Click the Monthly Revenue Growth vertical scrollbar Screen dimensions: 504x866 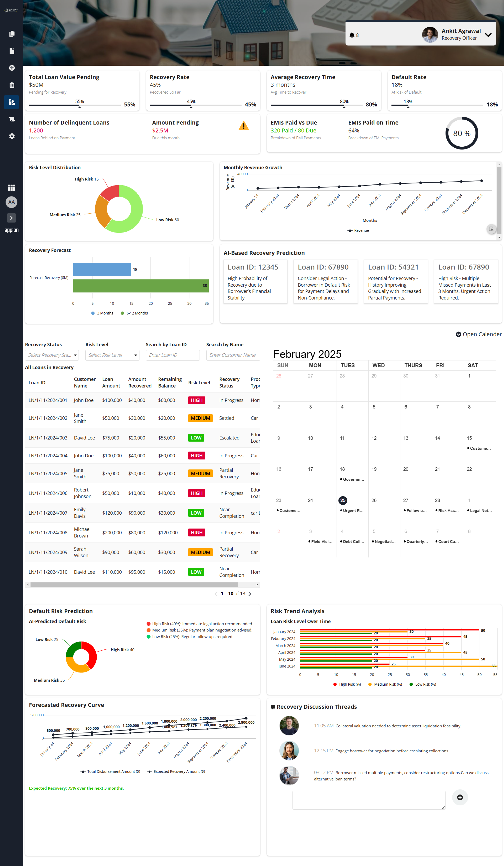(499, 201)
